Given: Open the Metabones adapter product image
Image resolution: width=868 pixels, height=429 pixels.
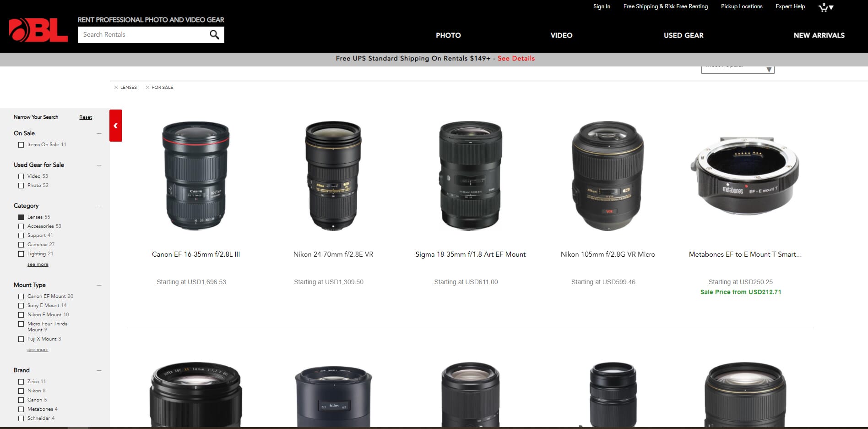Looking at the screenshot, I should (745, 176).
